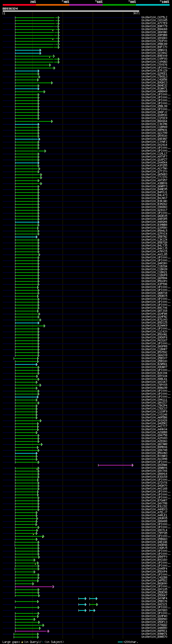
Task: Open hit UniRef100_B1WA71
Action: coord(154,88)
